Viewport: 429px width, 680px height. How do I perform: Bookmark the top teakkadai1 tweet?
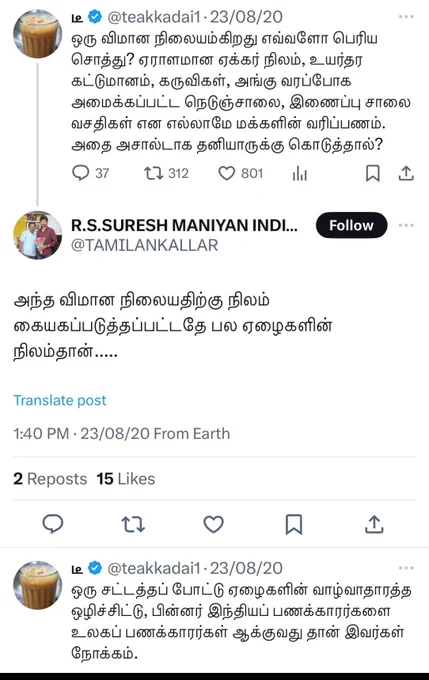tap(373, 173)
